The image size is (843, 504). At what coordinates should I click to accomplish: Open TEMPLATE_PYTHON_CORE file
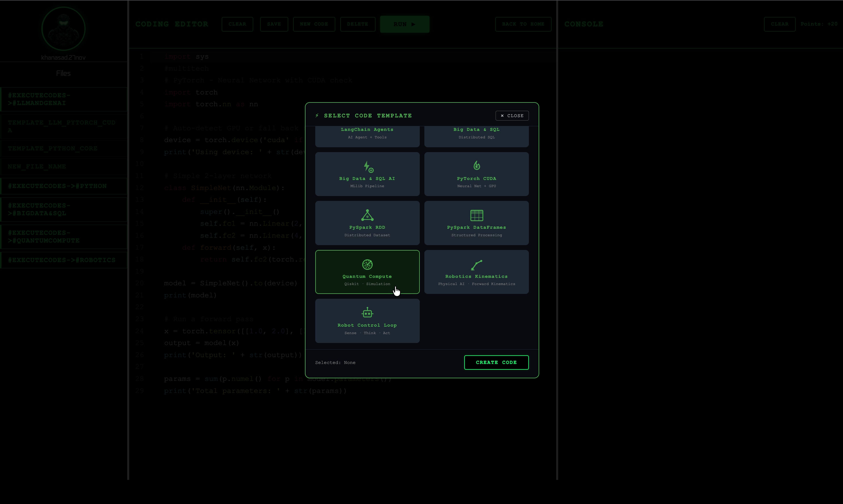point(64,148)
